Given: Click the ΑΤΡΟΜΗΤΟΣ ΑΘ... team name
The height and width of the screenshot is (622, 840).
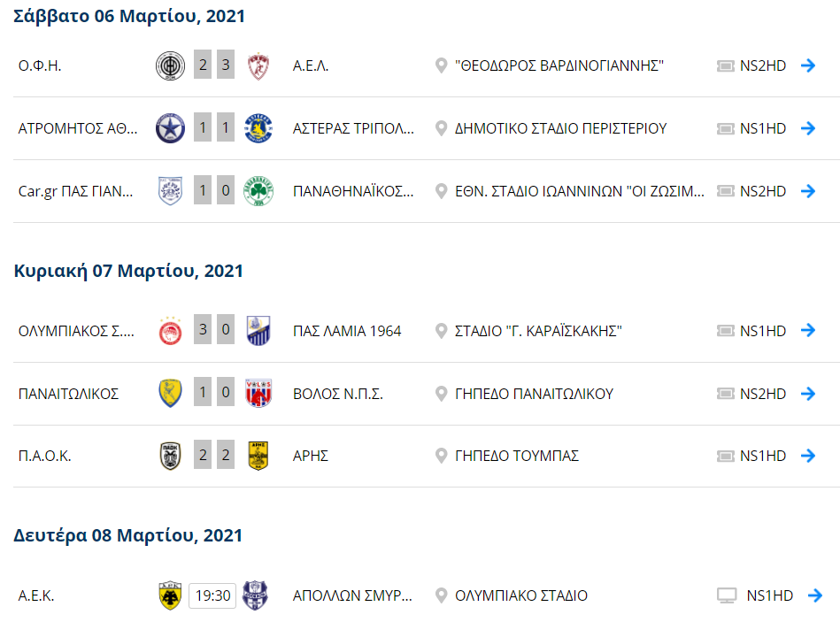Looking at the screenshot, I should (x=78, y=128).
